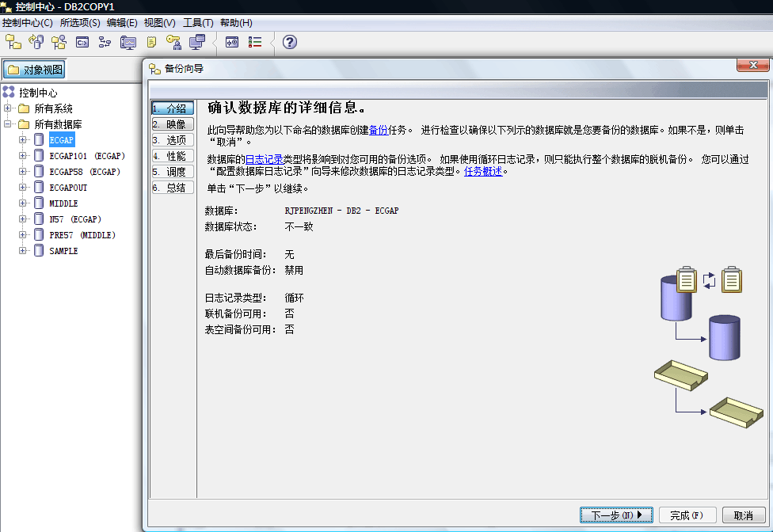The image size is (773, 532).
Task: Click the RJPENGZHEN - DB2 - ECGAP value
Action: (341, 211)
